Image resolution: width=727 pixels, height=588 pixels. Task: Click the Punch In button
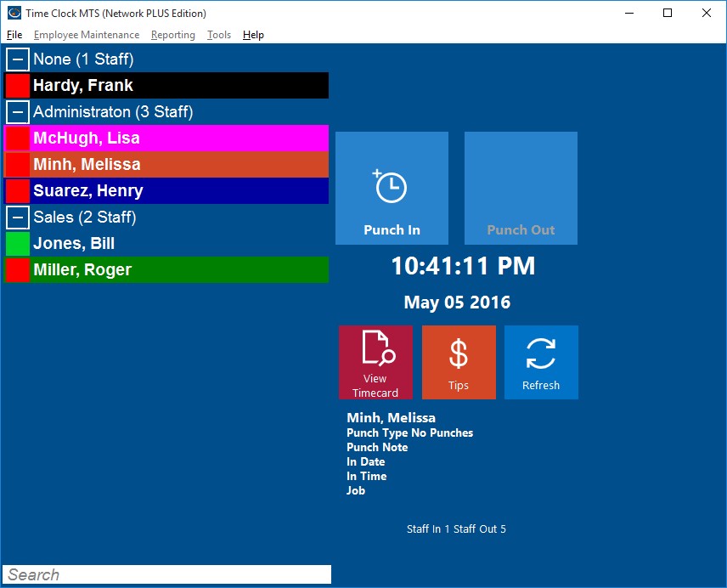(392, 187)
